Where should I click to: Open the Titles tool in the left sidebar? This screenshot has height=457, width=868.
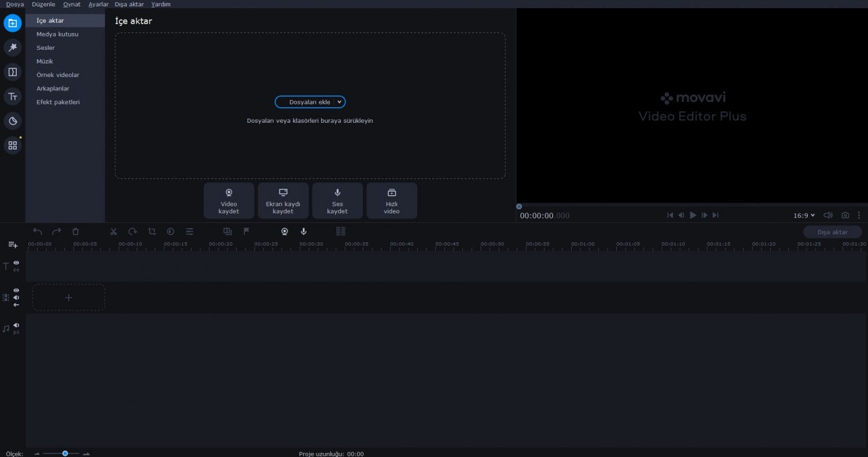click(12, 96)
